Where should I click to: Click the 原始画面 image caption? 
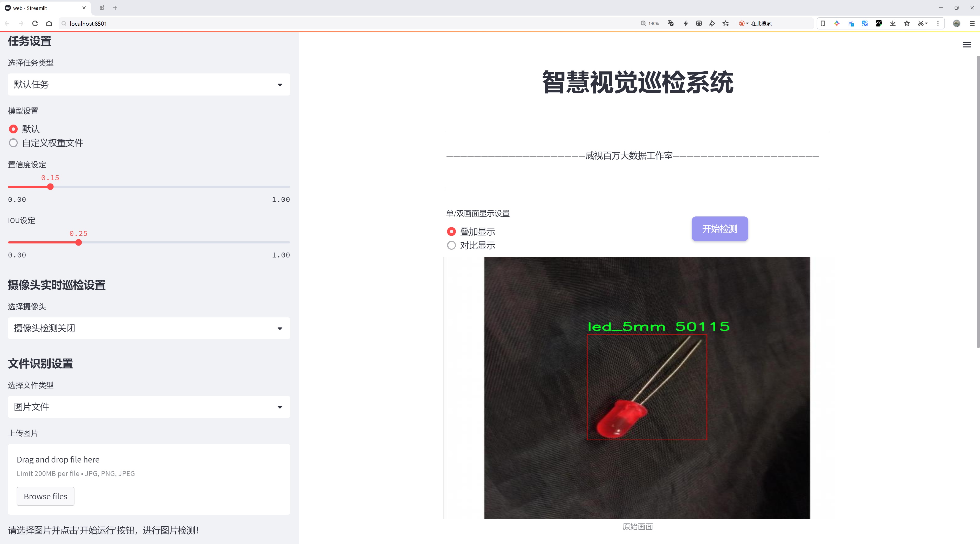638,527
